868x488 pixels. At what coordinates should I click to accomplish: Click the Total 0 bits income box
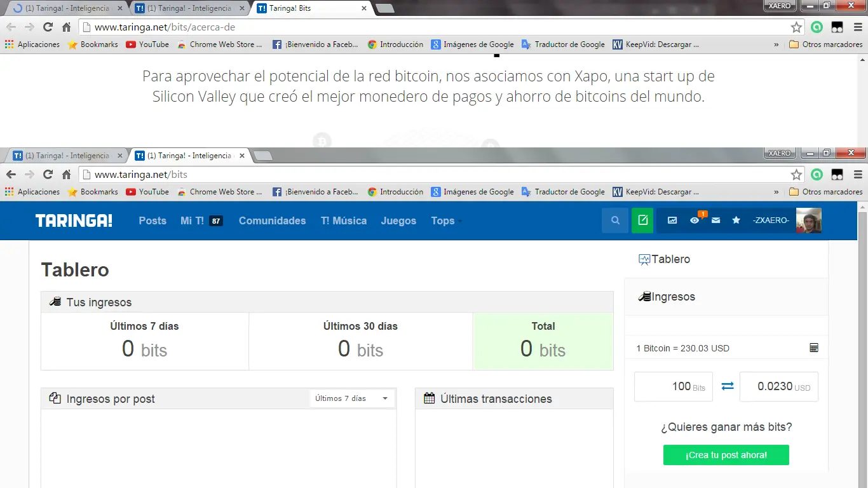(x=543, y=341)
